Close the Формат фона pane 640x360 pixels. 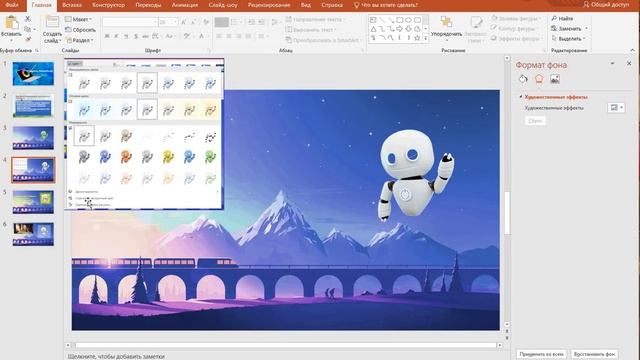point(629,64)
